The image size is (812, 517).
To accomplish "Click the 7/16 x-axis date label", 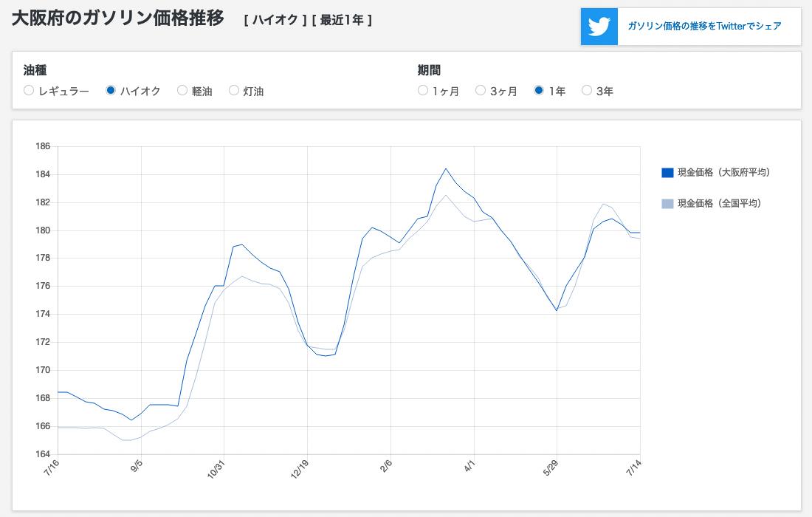I will coord(52,468).
